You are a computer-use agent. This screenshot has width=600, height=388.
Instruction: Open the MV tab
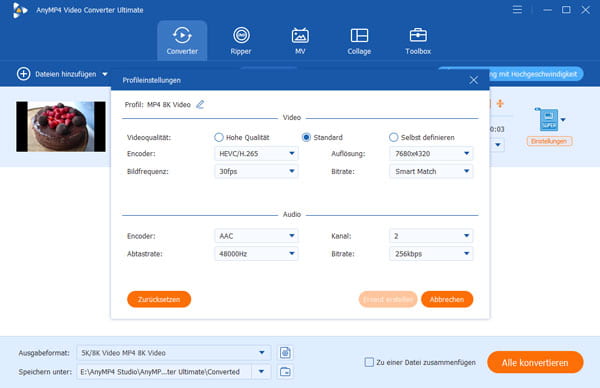pos(300,41)
